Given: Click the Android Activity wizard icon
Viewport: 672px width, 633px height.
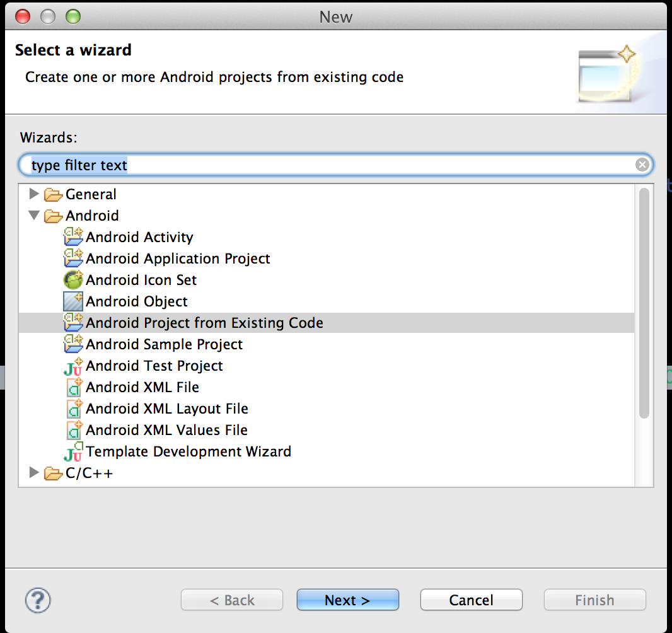Looking at the screenshot, I should tap(73, 236).
